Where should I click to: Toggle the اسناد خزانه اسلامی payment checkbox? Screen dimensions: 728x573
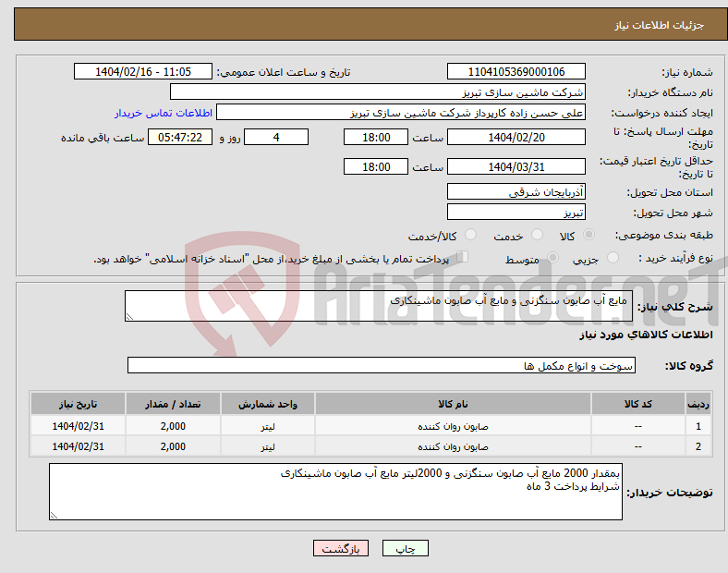click(x=462, y=257)
